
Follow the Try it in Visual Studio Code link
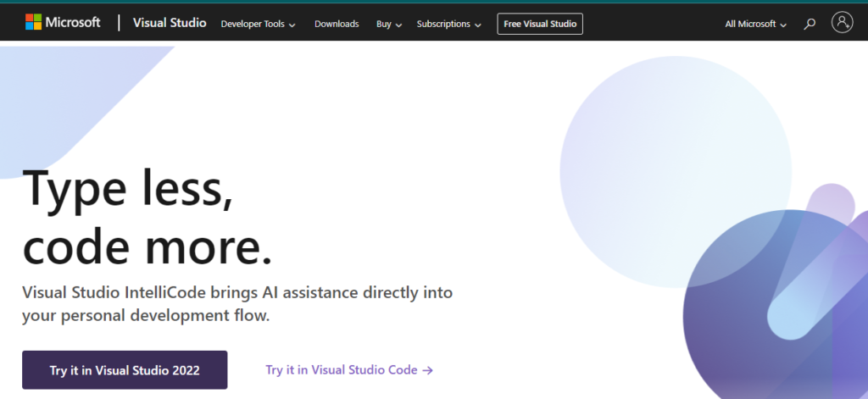coord(349,369)
